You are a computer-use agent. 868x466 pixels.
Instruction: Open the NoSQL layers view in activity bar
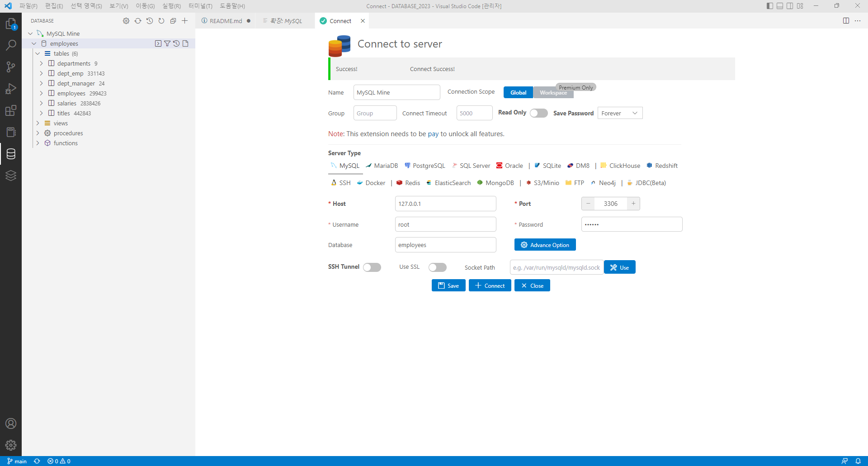(11, 176)
